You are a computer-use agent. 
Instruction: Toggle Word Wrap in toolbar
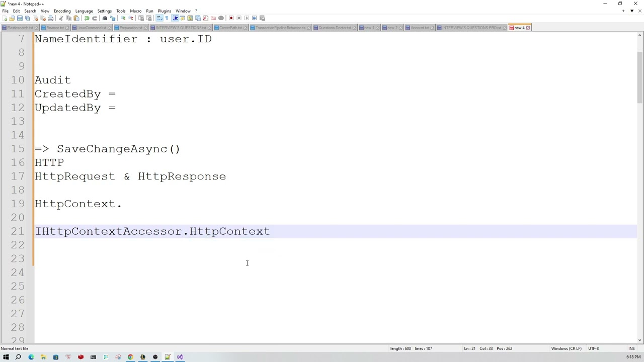[x=159, y=18]
